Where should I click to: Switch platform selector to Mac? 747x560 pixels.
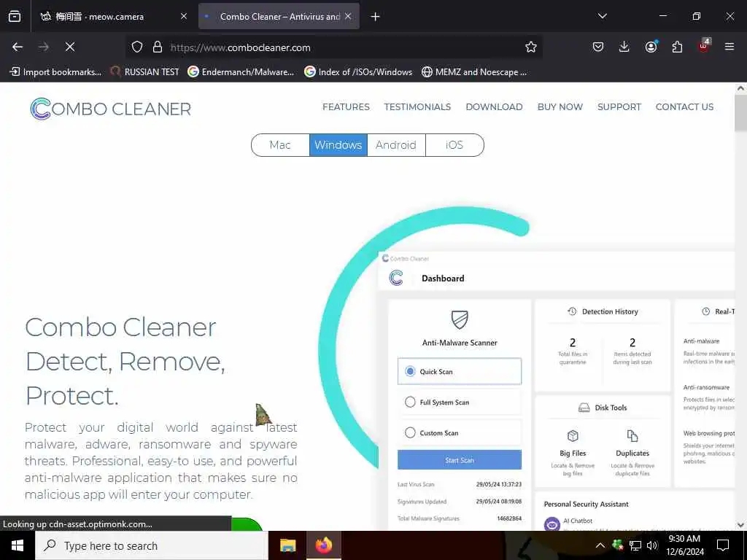click(280, 145)
